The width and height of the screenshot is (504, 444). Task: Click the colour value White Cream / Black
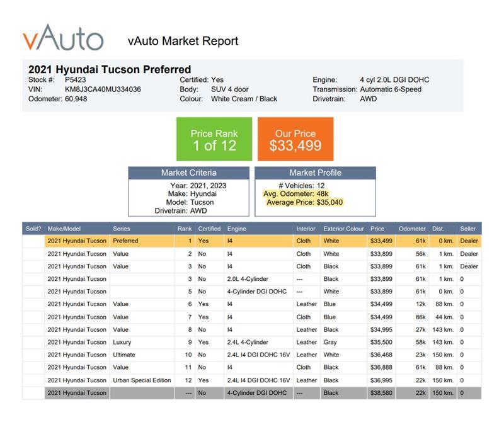pyautogui.click(x=244, y=99)
